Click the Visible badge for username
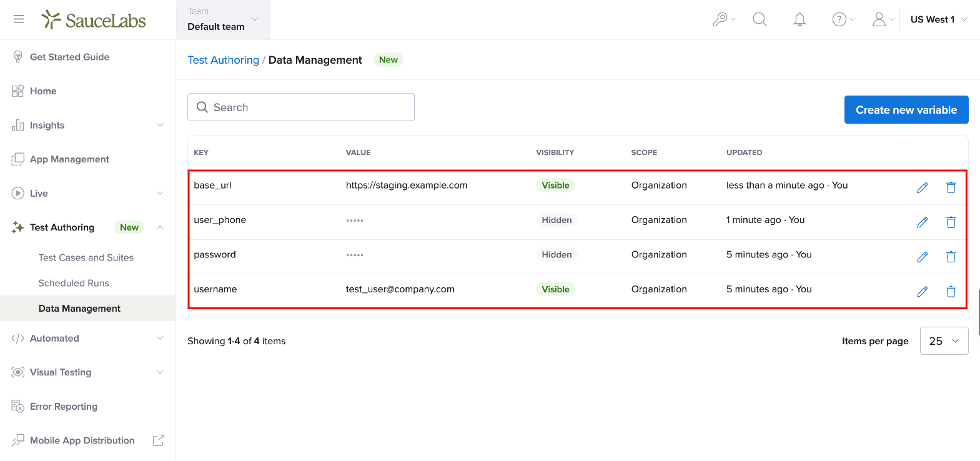The width and height of the screenshot is (980, 461). click(x=555, y=289)
